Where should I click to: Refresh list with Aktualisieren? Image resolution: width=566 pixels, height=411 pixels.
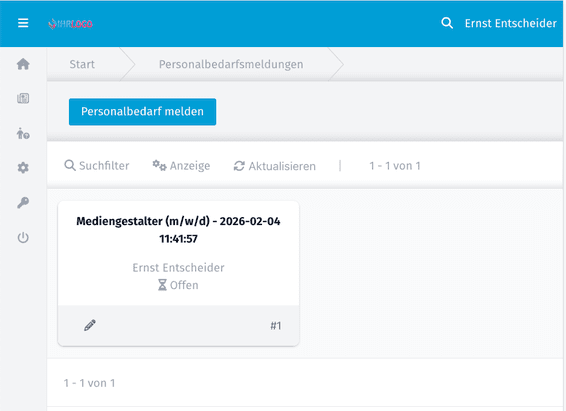pyautogui.click(x=275, y=166)
